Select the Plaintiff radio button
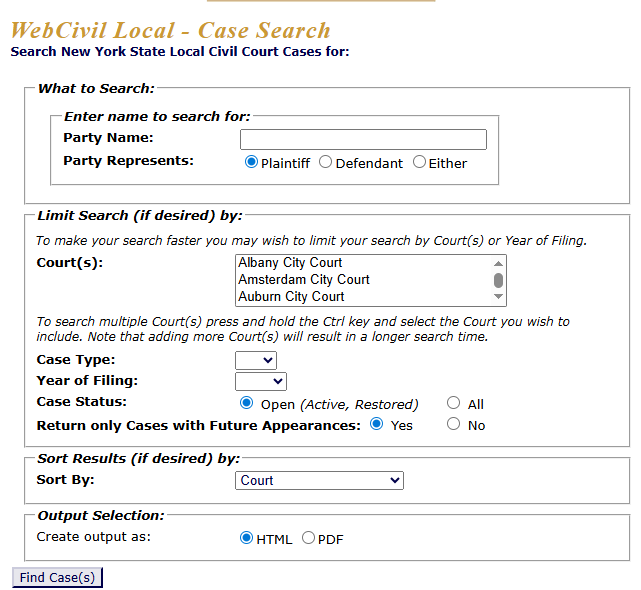 click(x=252, y=162)
